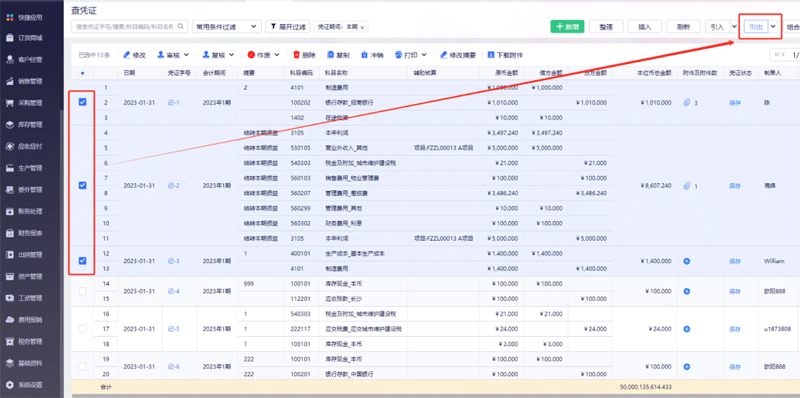Open voucher link 记-3
The height and width of the screenshot is (398, 800).
point(173,261)
